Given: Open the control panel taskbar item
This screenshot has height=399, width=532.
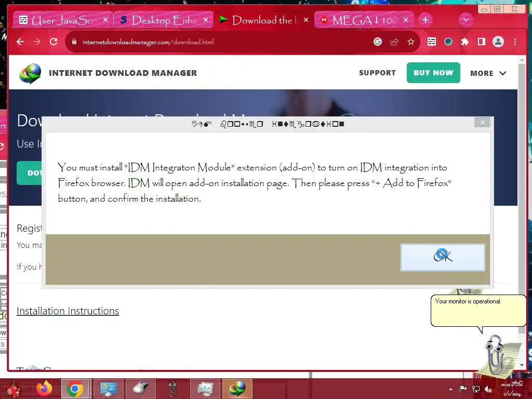Looking at the screenshot, I should [108, 389].
